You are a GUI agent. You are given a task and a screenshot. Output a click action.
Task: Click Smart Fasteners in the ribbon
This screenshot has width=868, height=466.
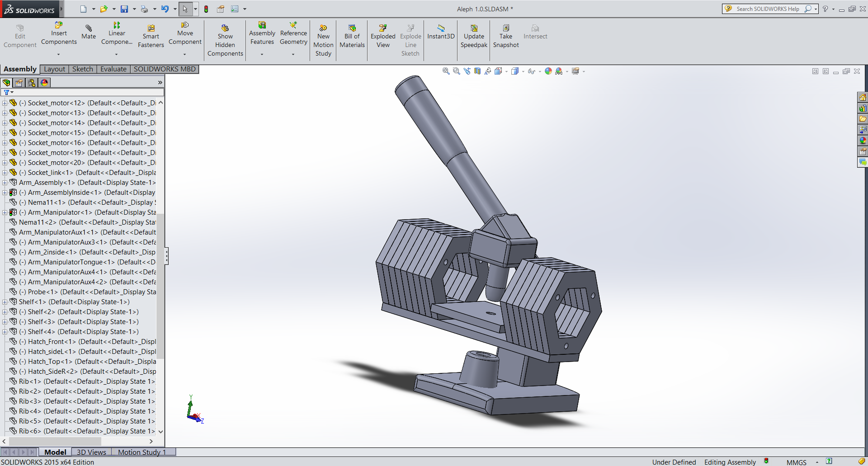pos(151,36)
